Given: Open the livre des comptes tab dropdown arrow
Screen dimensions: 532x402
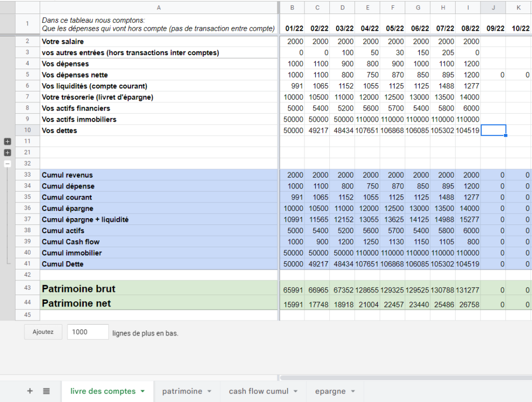Looking at the screenshot, I should click(142, 392).
